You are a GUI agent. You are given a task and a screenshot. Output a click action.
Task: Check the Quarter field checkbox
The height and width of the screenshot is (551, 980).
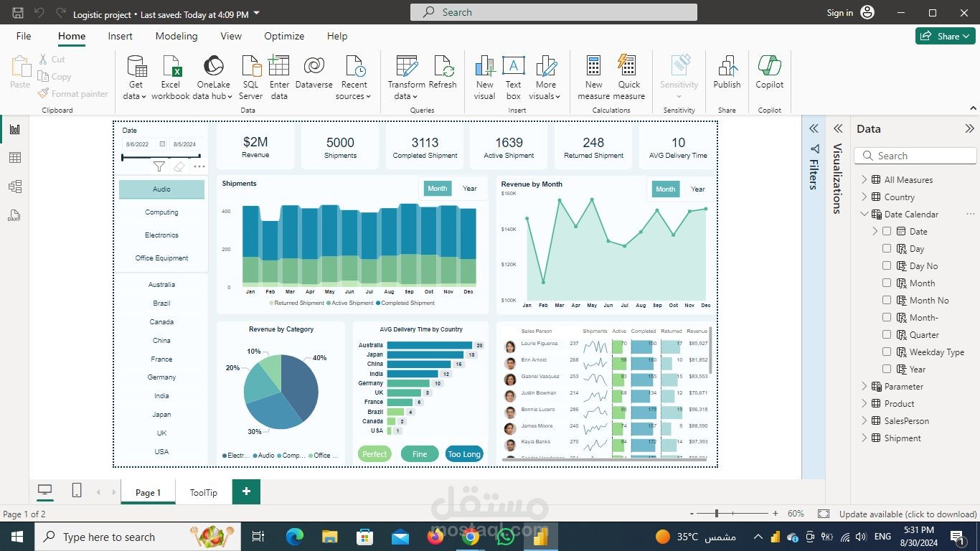click(887, 334)
